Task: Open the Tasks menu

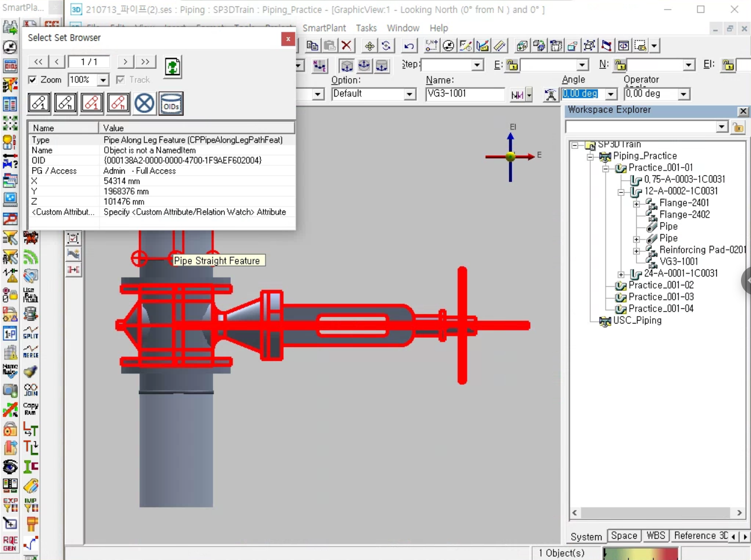Action: tap(366, 28)
